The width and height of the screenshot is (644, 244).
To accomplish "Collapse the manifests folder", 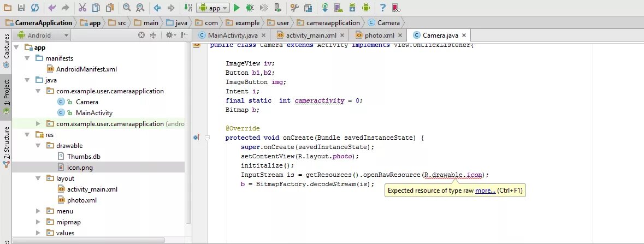I will [x=27, y=58].
